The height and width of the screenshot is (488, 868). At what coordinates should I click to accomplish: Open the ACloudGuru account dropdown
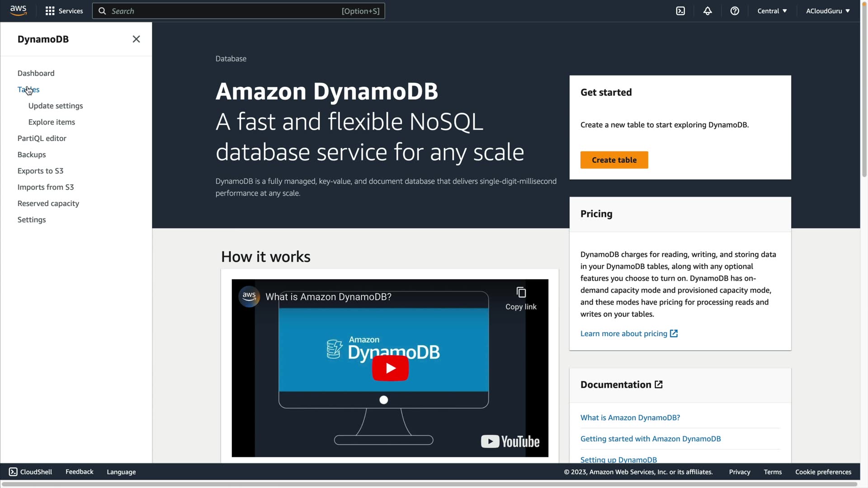tap(828, 11)
